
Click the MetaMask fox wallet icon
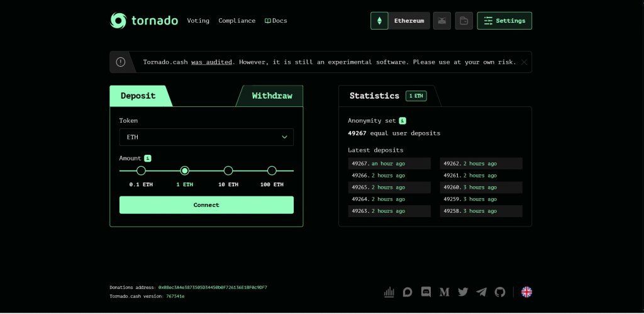442,21
